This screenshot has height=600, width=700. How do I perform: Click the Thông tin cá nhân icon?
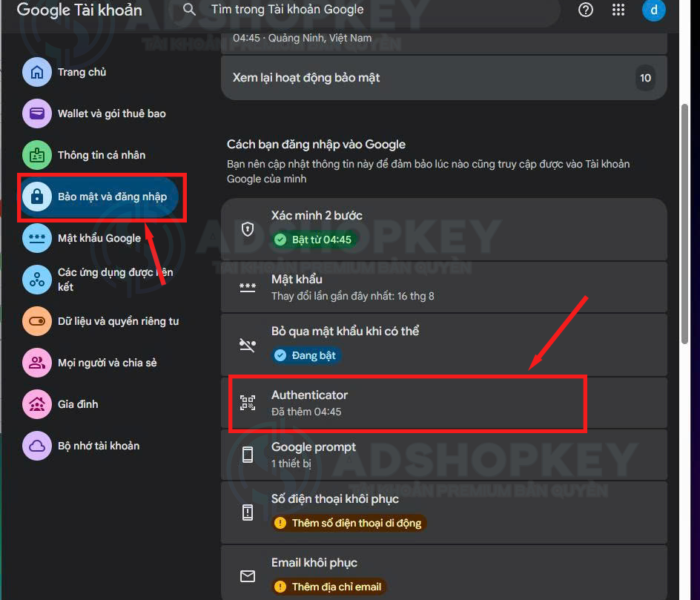click(x=37, y=155)
